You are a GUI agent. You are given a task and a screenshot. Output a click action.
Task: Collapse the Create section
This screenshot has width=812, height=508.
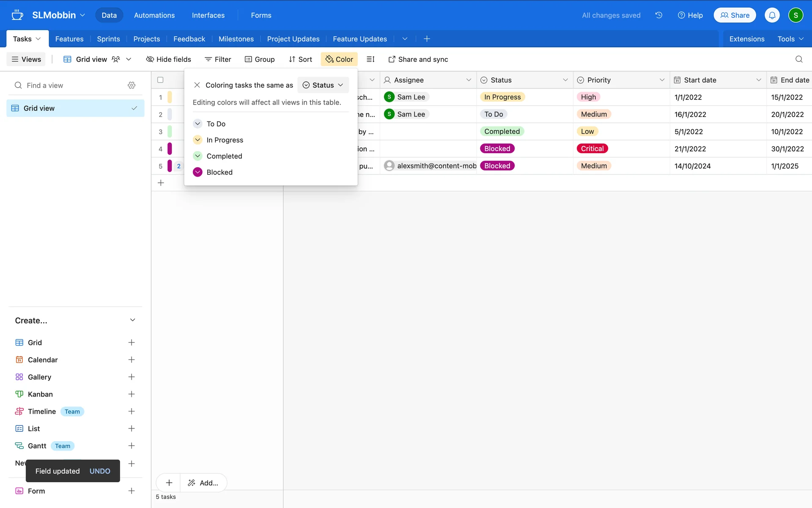click(x=132, y=320)
